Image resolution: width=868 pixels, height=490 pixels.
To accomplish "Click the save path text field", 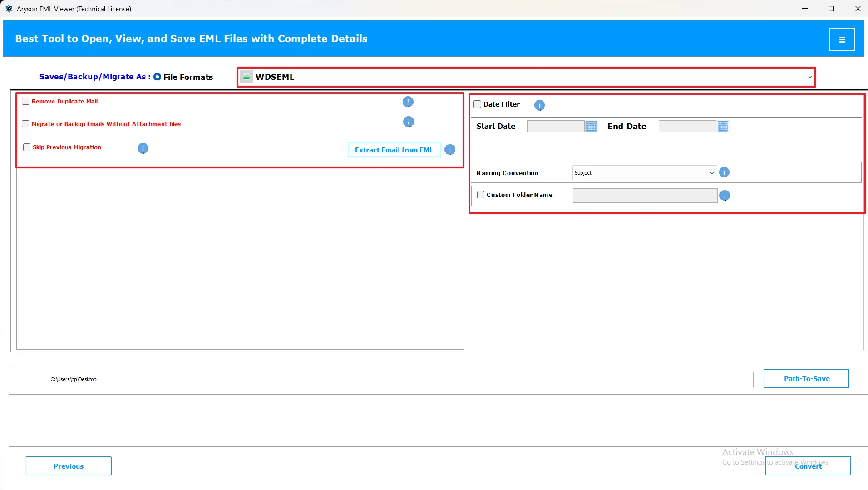I will pyautogui.click(x=401, y=380).
